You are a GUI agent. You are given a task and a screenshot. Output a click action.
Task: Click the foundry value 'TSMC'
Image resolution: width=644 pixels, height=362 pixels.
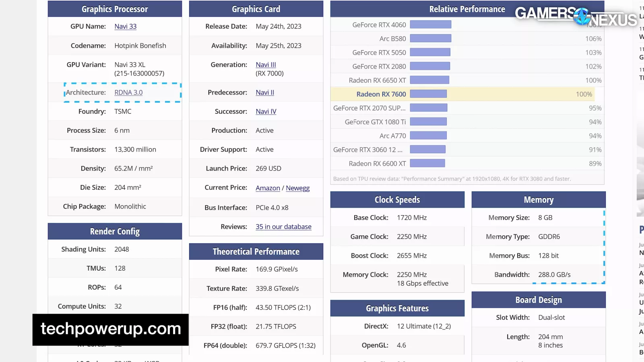point(123,111)
